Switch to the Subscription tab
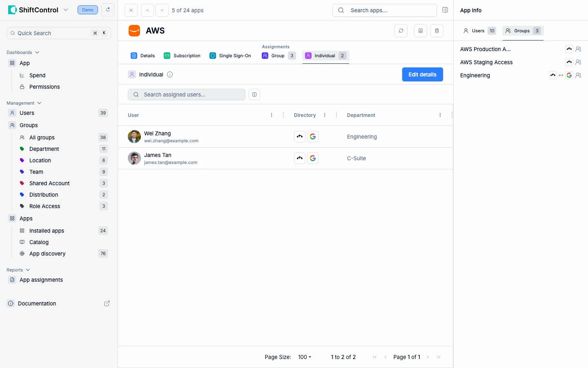Viewport: 588px width, 368px height. click(x=182, y=56)
